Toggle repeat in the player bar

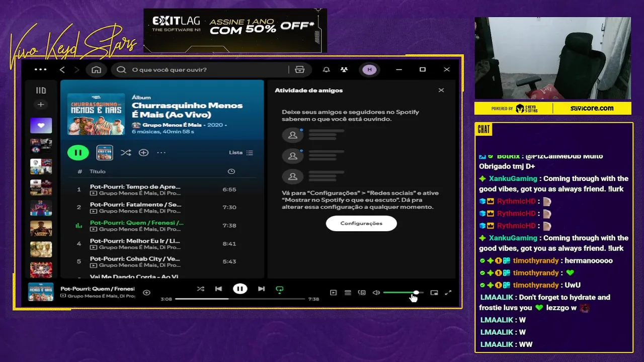280,289
